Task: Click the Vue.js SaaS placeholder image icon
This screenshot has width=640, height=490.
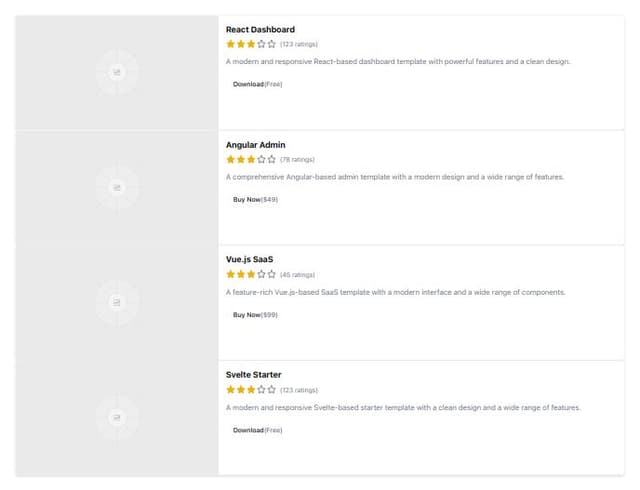Action: point(117,303)
